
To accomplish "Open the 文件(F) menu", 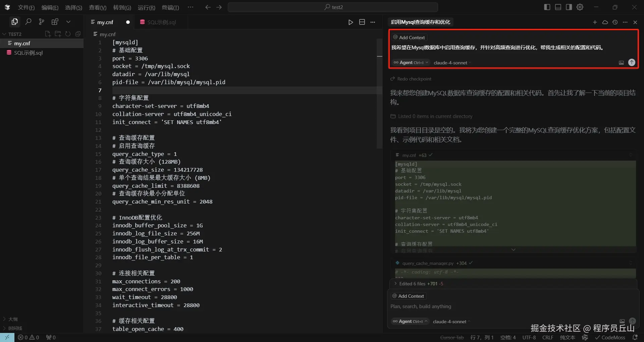I will (x=26, y=7).
